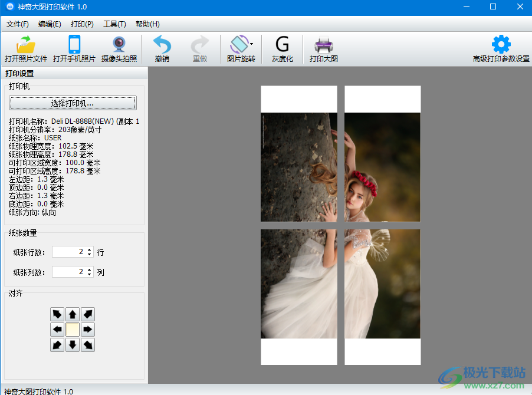Align image to the right edge
The width and height of the screenshot is (532, 395).
pyautogui.click(x=88, y=330)
